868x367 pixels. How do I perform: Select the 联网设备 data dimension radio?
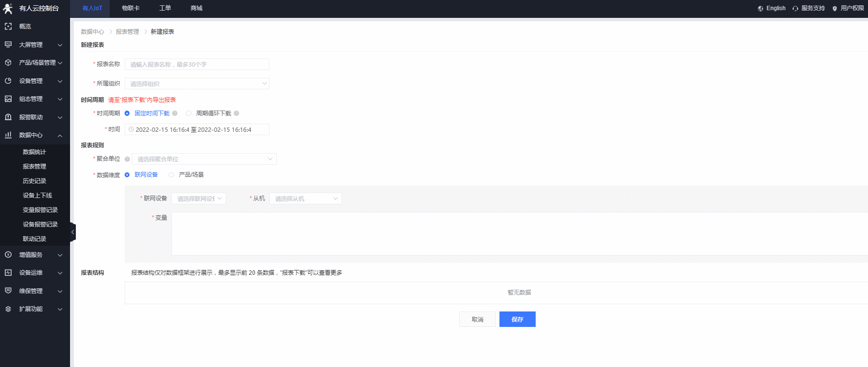coord(127,175)
